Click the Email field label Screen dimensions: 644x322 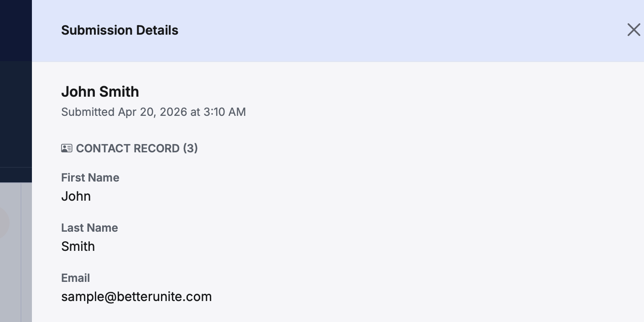click(75, 278)
